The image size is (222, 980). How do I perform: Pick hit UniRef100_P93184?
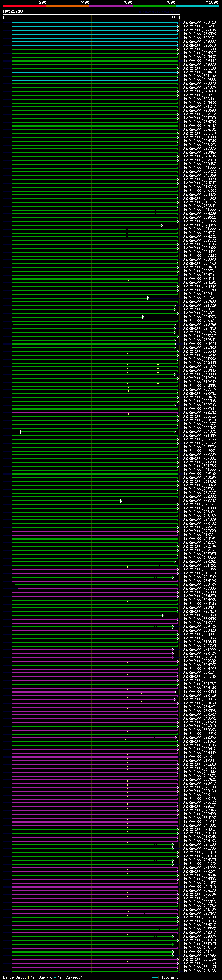point(199,278)
